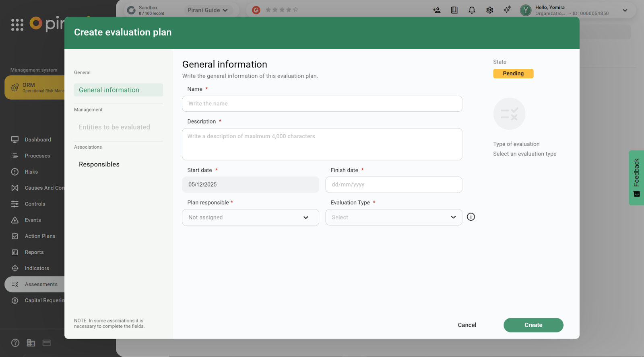Click the help question mark icon

click(15, 343)
